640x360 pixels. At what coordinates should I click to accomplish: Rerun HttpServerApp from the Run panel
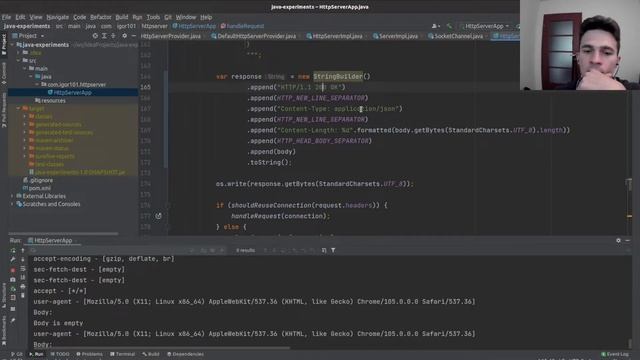pyautogui.click(x=13, y=250)
